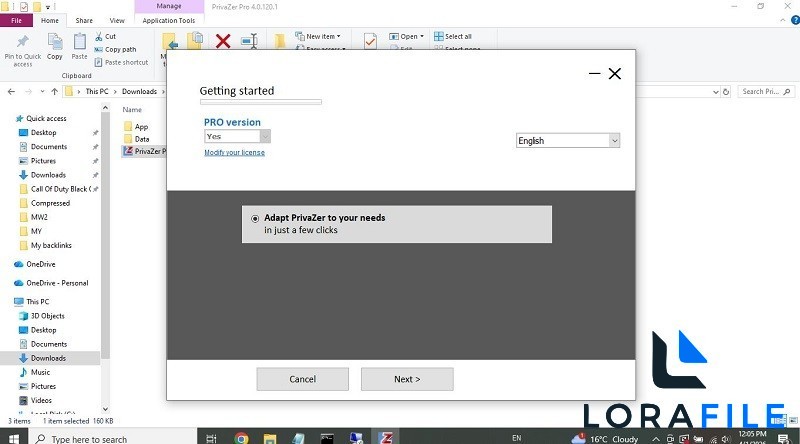Click navigation pane scroll down arrow

tap(105, 409)
